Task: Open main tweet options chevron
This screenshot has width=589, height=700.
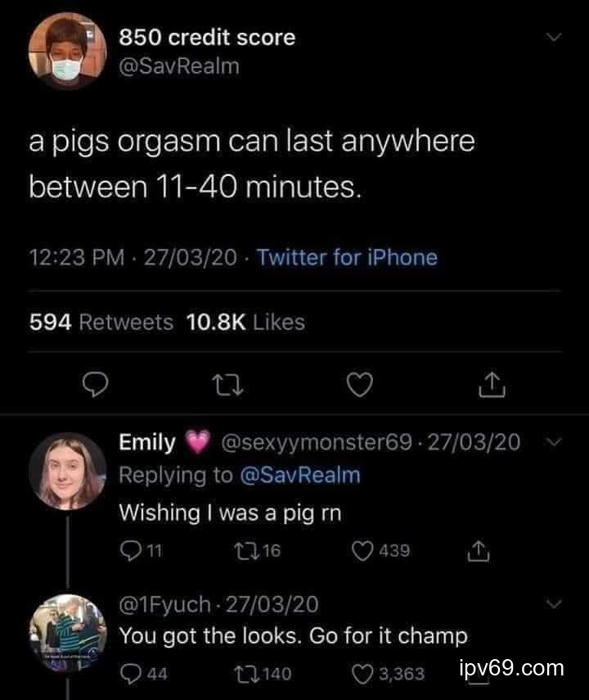Action: [x=555, y=38]
